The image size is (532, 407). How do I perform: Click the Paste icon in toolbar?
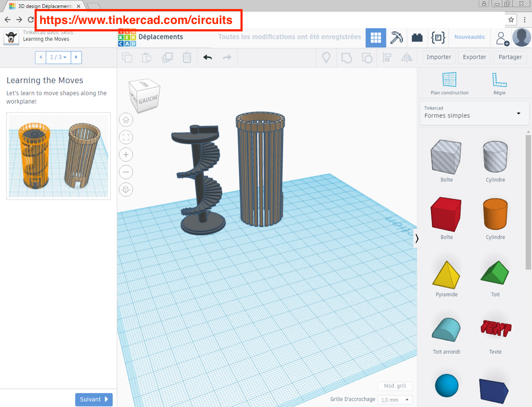tap(147, 57)
